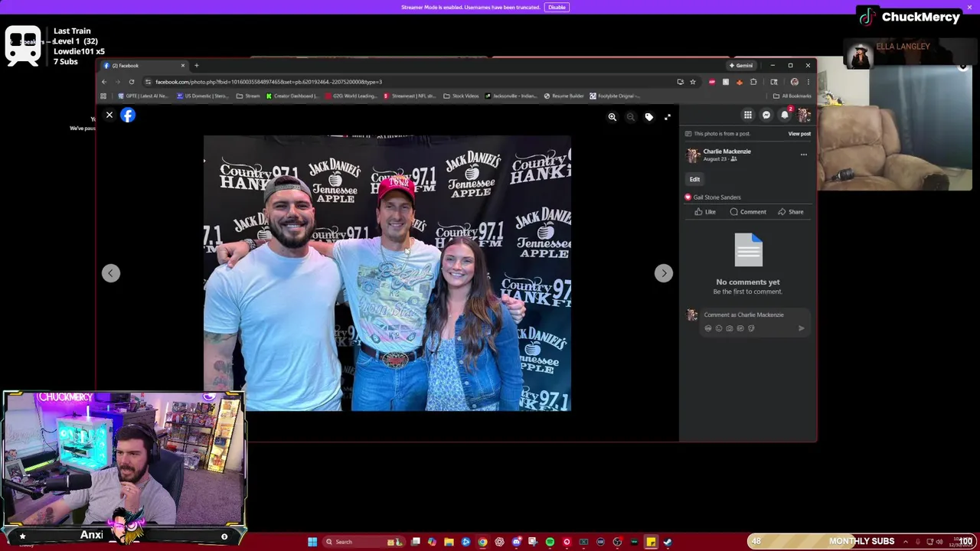Close the Facebook photo viewer with X
The image size is (980, 551).
pos(109,116)
